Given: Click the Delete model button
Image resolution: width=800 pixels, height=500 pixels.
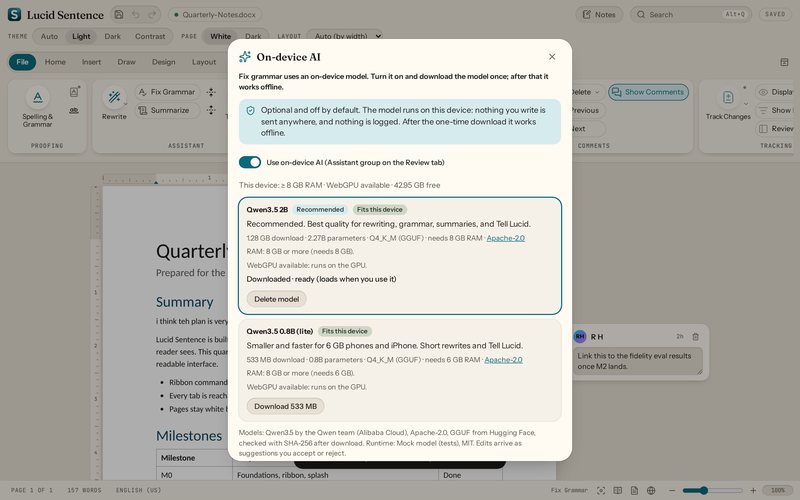Looking at the screenshot, I should 277,299.
